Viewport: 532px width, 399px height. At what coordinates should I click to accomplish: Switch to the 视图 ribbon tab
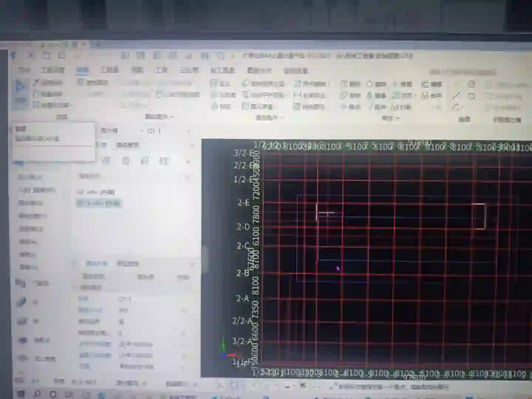pos(137,70)
